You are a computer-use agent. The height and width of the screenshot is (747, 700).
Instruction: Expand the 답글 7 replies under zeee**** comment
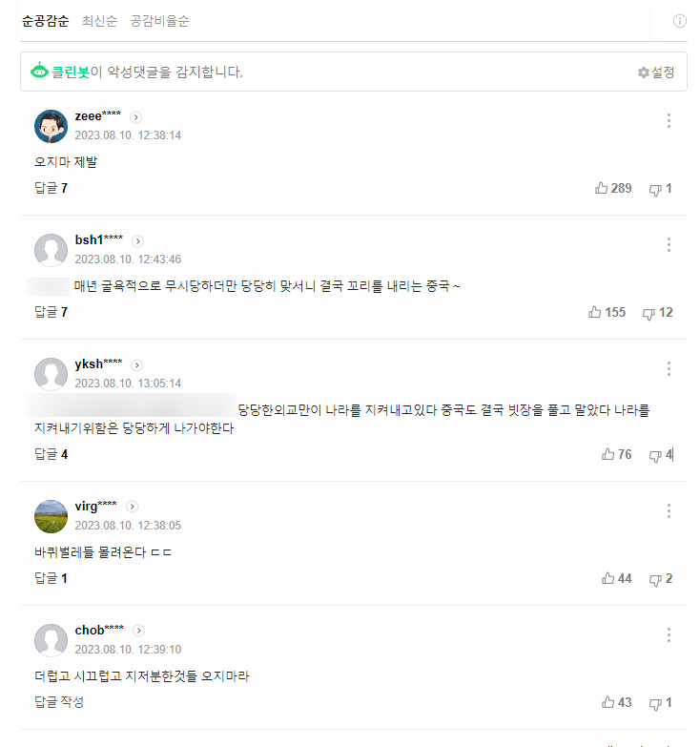(51, 188)
